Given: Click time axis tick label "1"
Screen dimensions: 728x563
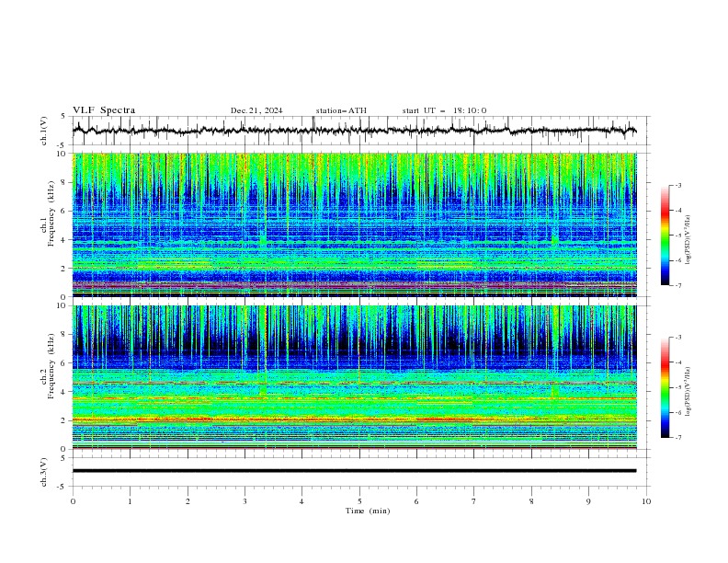Looking at the screenshot, I should pyautogui.click(x=130, y=501).
